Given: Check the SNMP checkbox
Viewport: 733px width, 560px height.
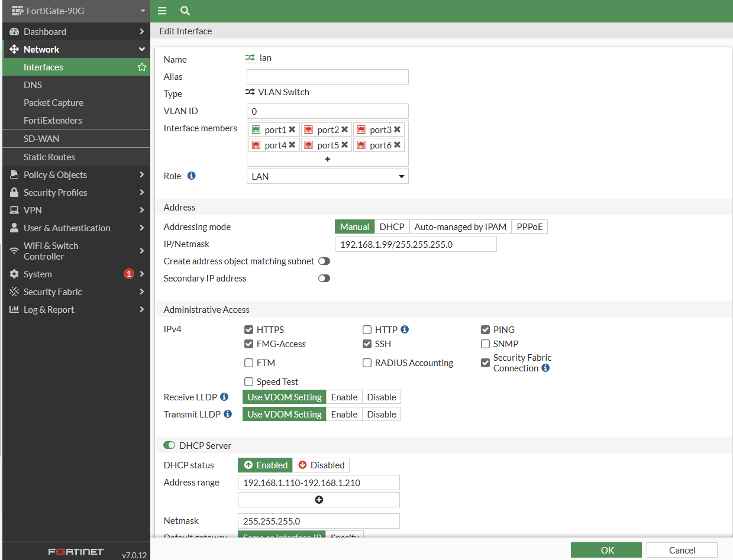Looking at the screenshot, I should tap(485, 344).
